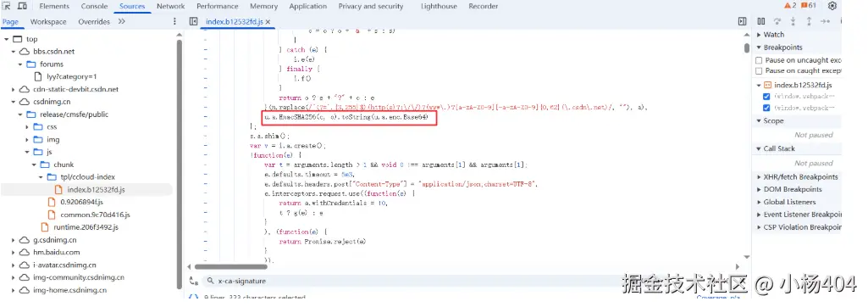Screen dimensions: 868x307
Task: Toggle the device toolbar icon
Action: 22,6
